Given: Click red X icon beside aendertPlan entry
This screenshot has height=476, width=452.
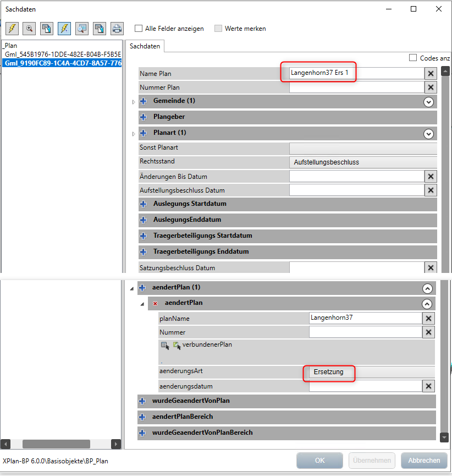Looking at the screenshot, I should pos(155,303).
